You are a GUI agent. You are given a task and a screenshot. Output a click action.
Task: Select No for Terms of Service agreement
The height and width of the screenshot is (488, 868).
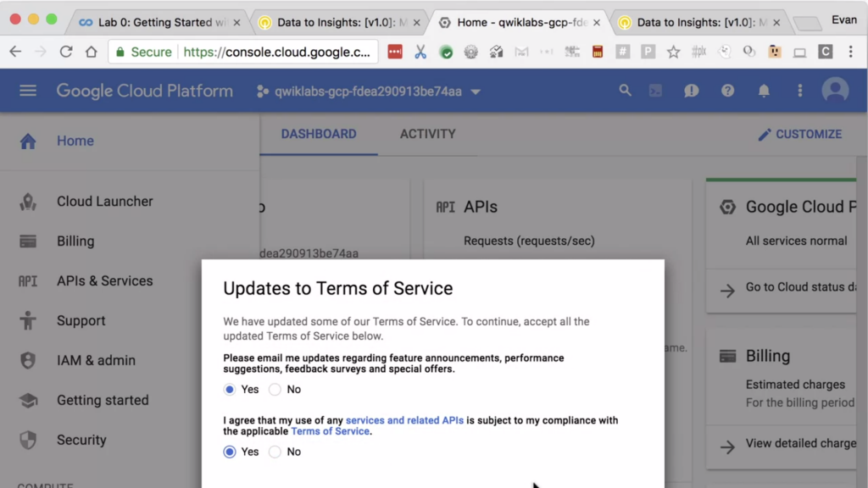[x=275, y=452]
